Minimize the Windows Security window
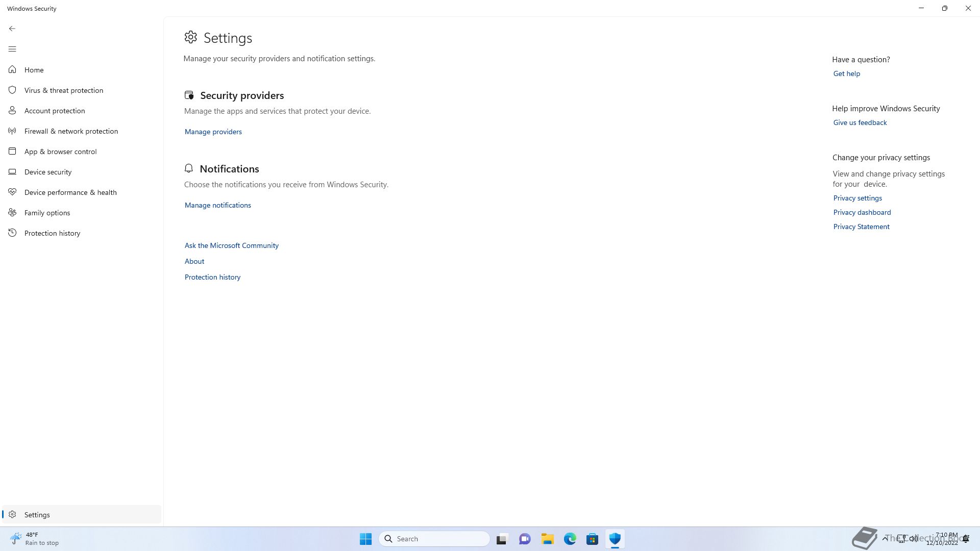The height and width of the screenshot is (551, 980). (x=921, y=8)
